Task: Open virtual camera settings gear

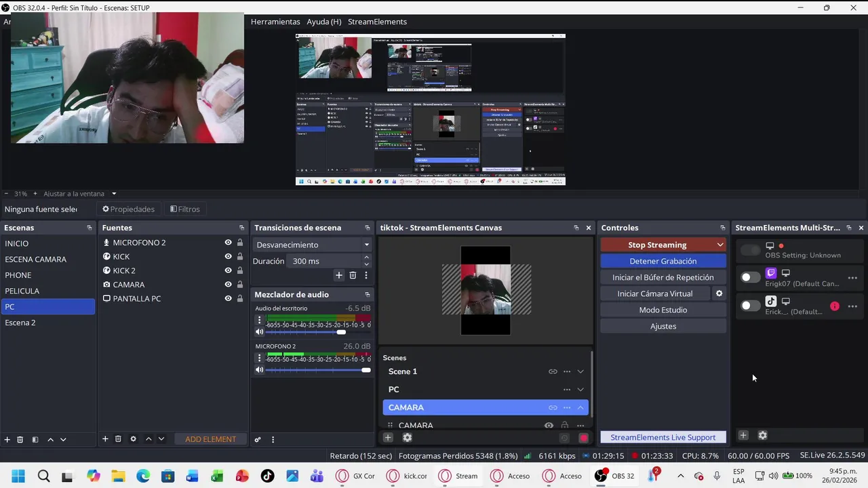Action: point(719,293)
